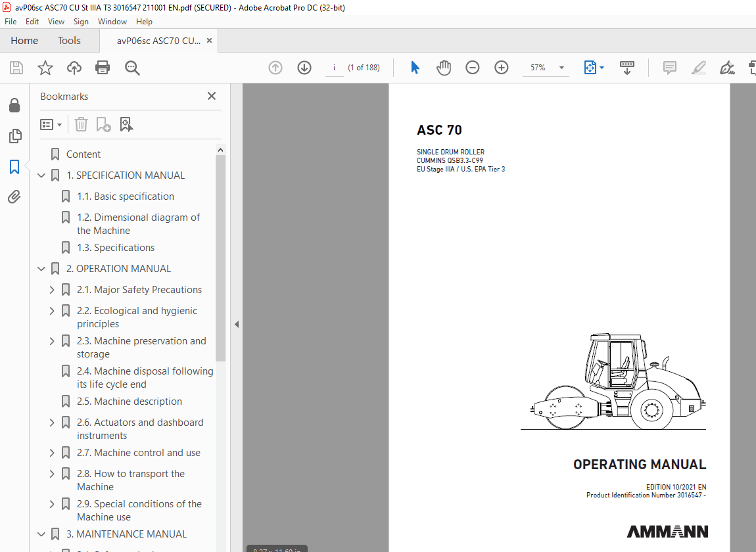
Task: Collapse the SPECIFICATION MANUAL bookmark
Action: 41,175
